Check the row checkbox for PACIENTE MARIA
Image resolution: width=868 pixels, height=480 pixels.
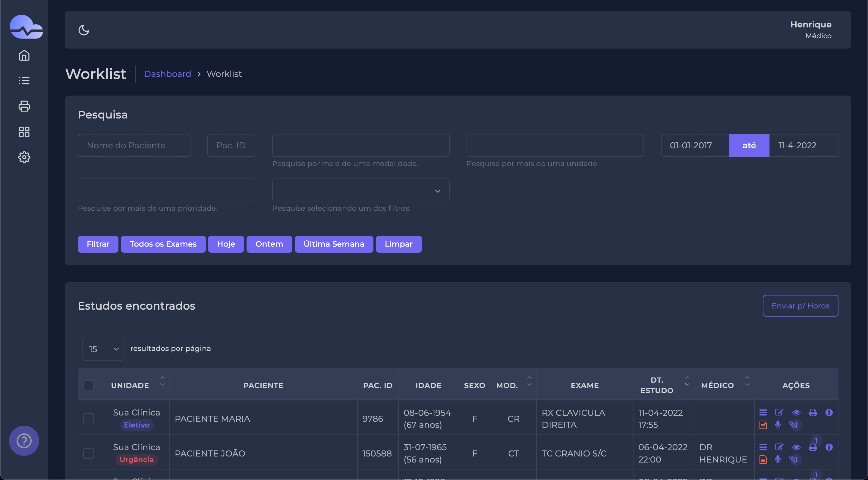coord(89,418)
